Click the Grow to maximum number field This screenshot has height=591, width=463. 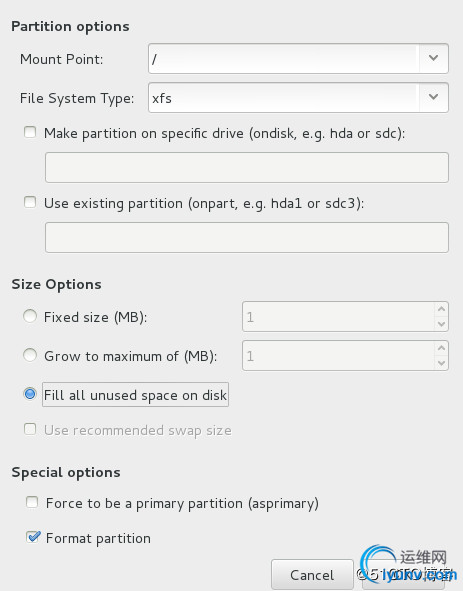tap(339, 355)
